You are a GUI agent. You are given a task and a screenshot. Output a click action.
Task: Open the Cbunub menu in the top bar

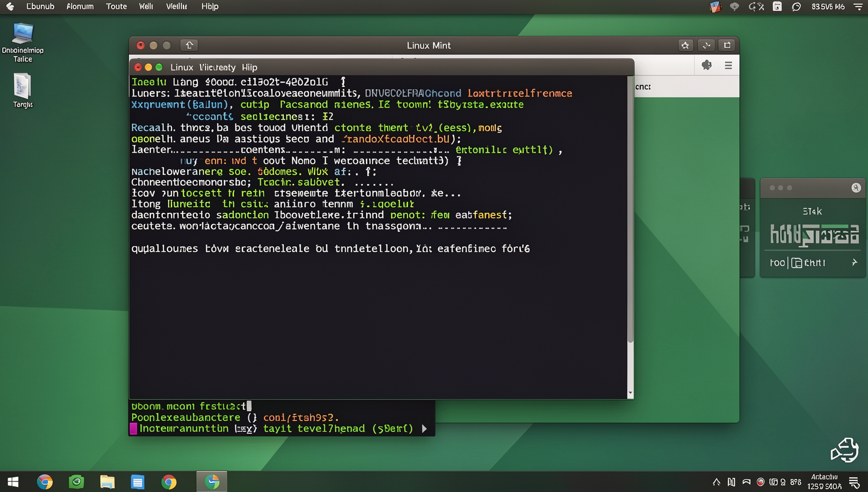pyautogui.click(x=40, y=7)
